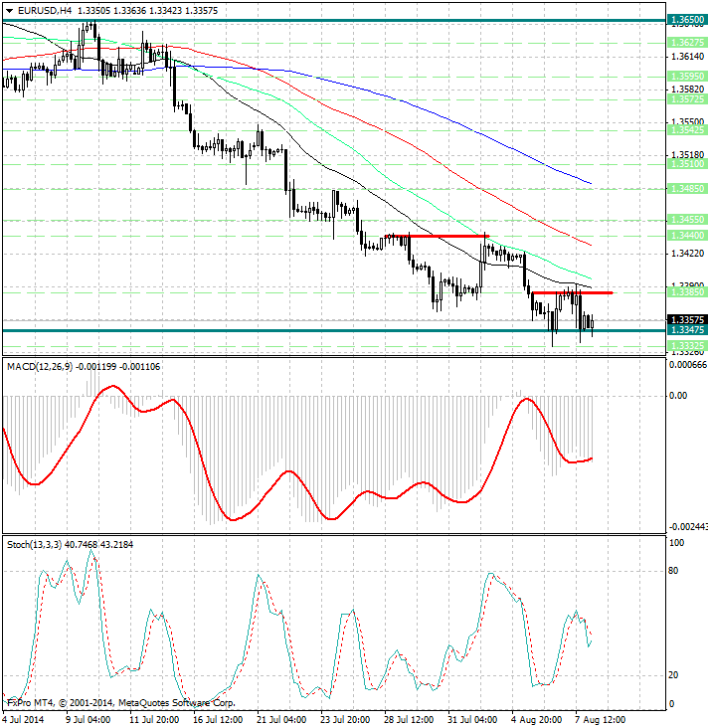The height and width of the screenshot is (728, 708).
Task: Click the MACD scale value 0.000666
Action: point(688,365)
